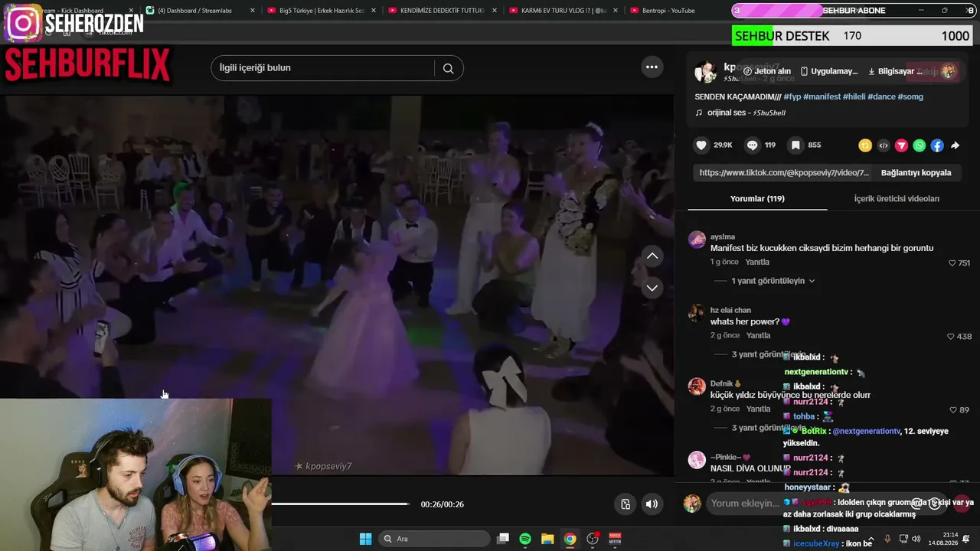The height and width of the screenshot is (551, 980).
Task: Toggle the auto-scroll button beside volume
Action: (x=626, y=504)
